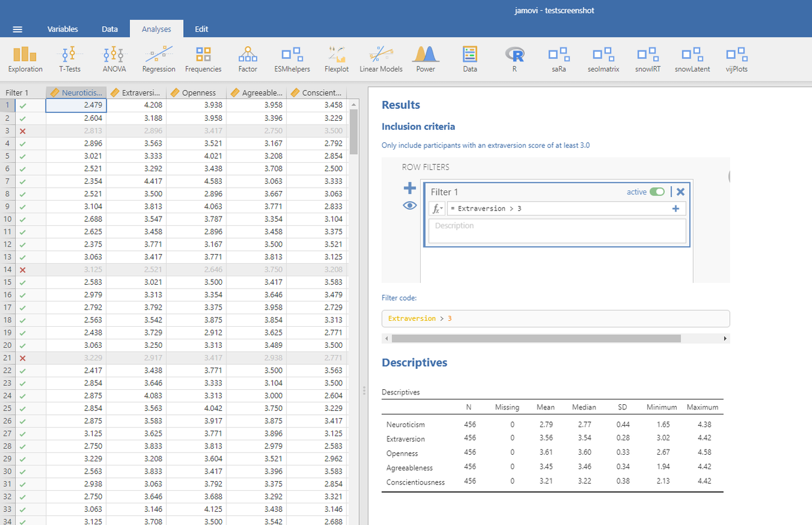Open the Exploration analyses menu

coord(26,59)
